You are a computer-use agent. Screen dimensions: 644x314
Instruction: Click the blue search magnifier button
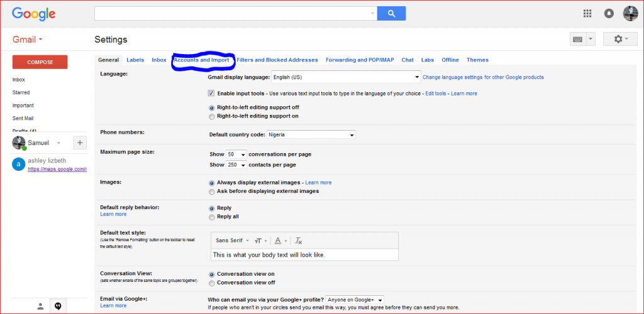click(x=391, y=14)
